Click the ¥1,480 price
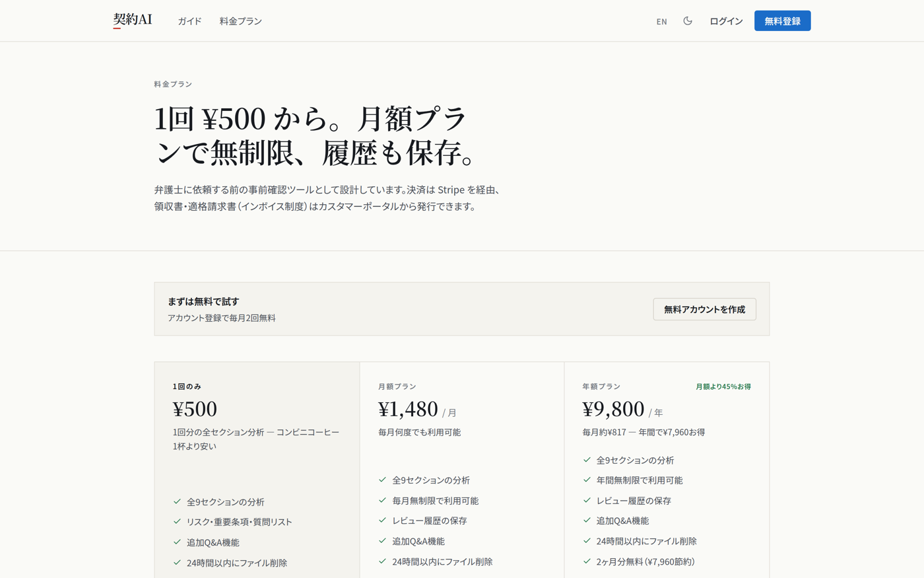The image size is (924, 578). point(408,409)
